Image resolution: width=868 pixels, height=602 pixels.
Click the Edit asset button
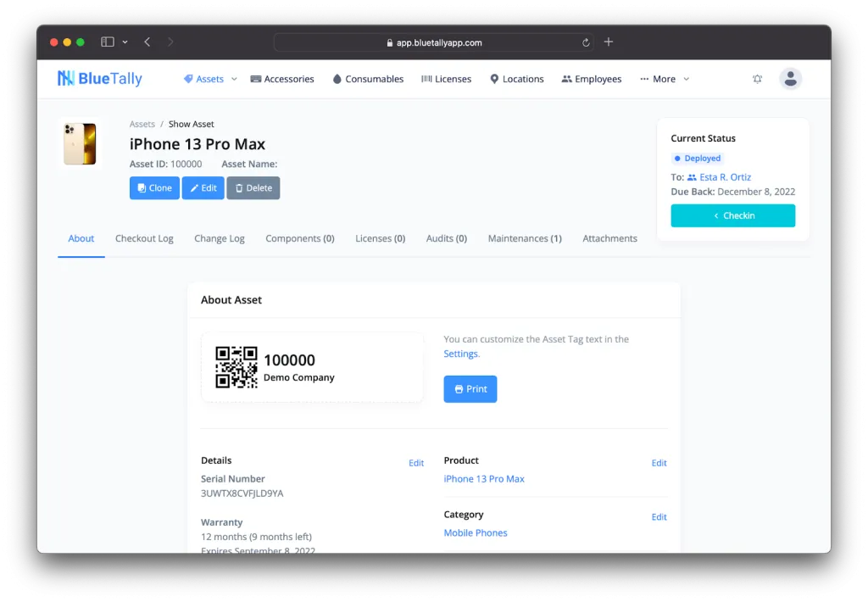[203, 188]
